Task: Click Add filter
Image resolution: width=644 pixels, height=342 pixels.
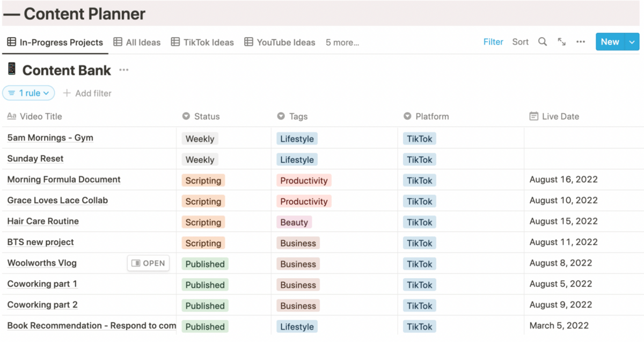Action: (x=87, y=93)
